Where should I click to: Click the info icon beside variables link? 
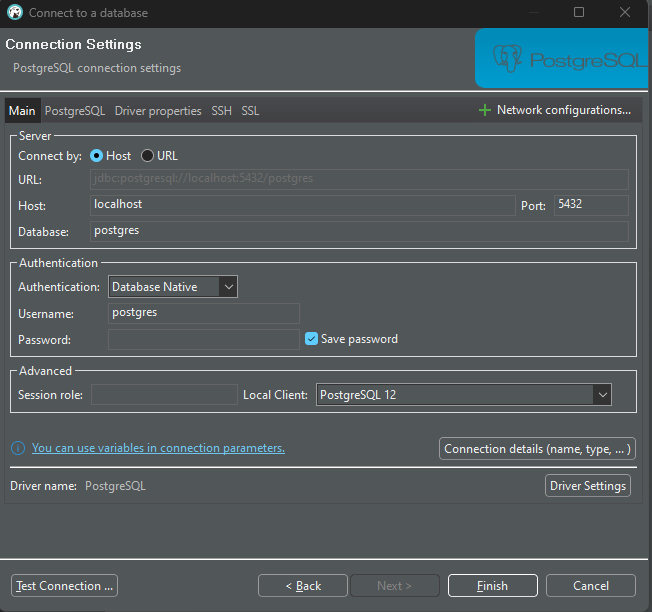click(x=18, y=448)
